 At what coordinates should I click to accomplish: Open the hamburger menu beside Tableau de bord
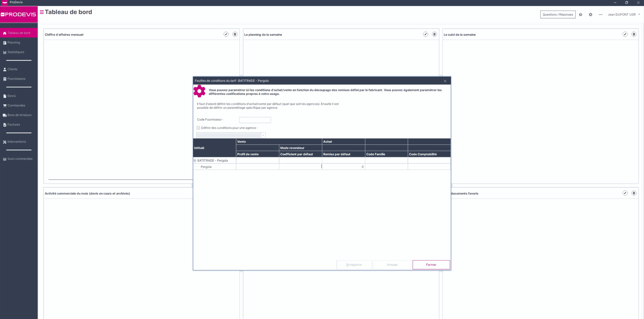[x=42, y=12]
